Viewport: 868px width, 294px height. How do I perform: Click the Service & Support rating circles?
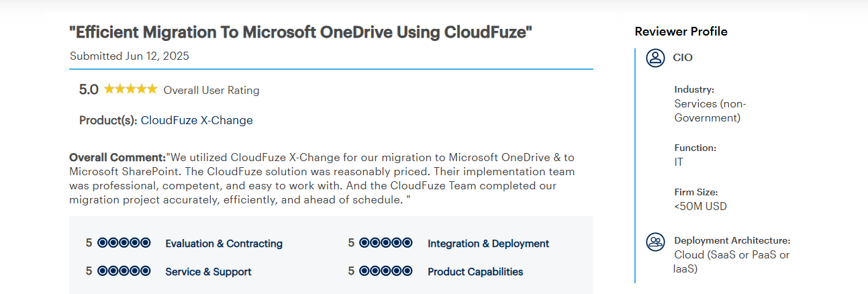(124, 271)
